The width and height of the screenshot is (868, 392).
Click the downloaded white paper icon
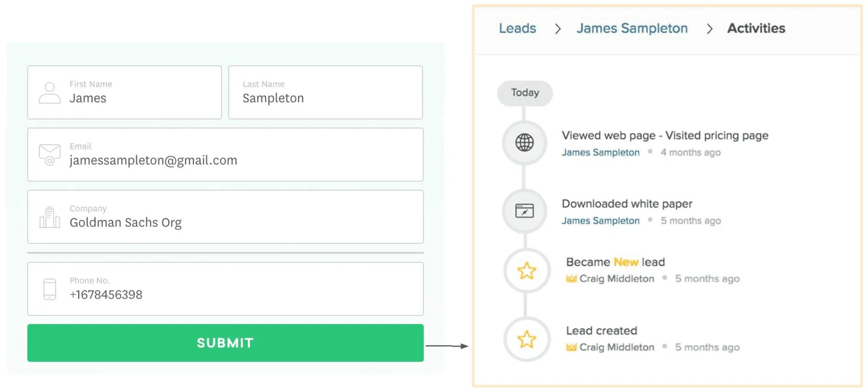coord(524,211)
